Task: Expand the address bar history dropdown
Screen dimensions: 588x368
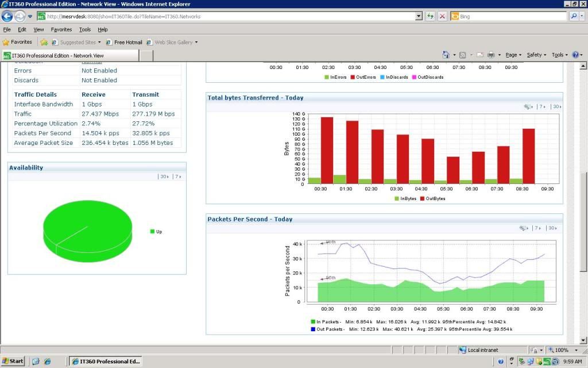Action: point(419,17)
